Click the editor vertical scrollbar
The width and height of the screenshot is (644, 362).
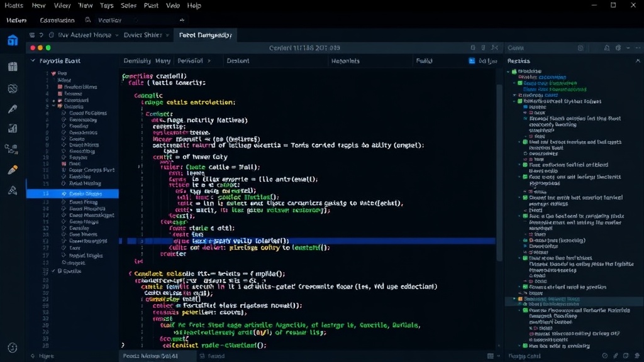(x=499, y=172)
